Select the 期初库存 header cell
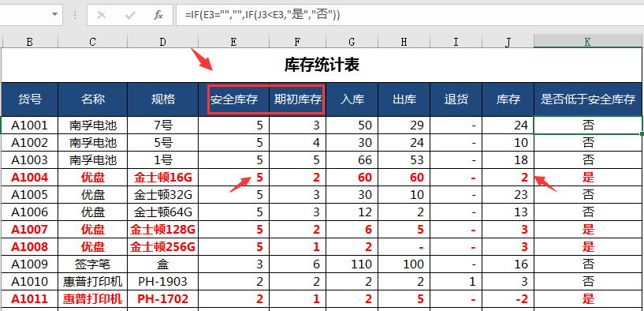The image size is (644, 311). click(298, 99)
